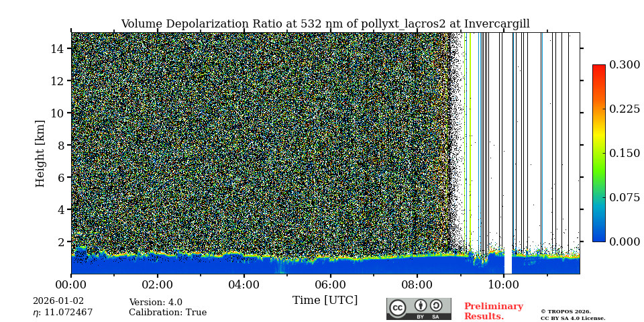Click the 0.150 colorbar tick label

tap(625, 153)
